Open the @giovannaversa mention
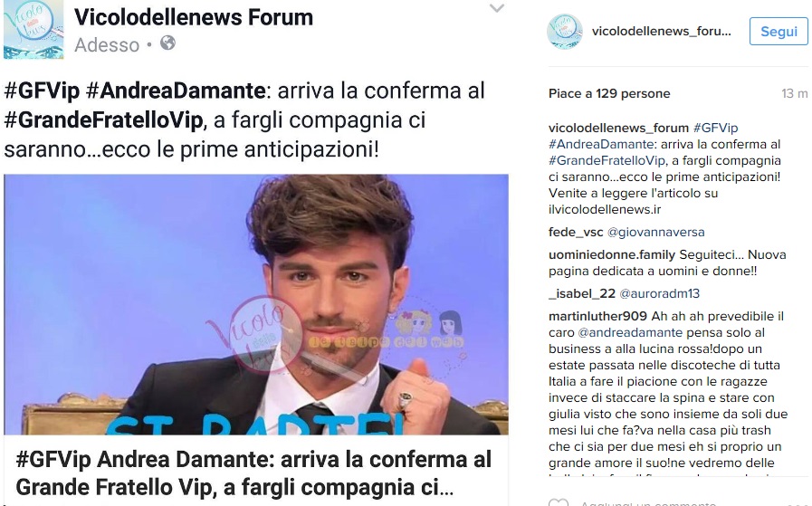The image size is (812, 506). click(655, 232)
